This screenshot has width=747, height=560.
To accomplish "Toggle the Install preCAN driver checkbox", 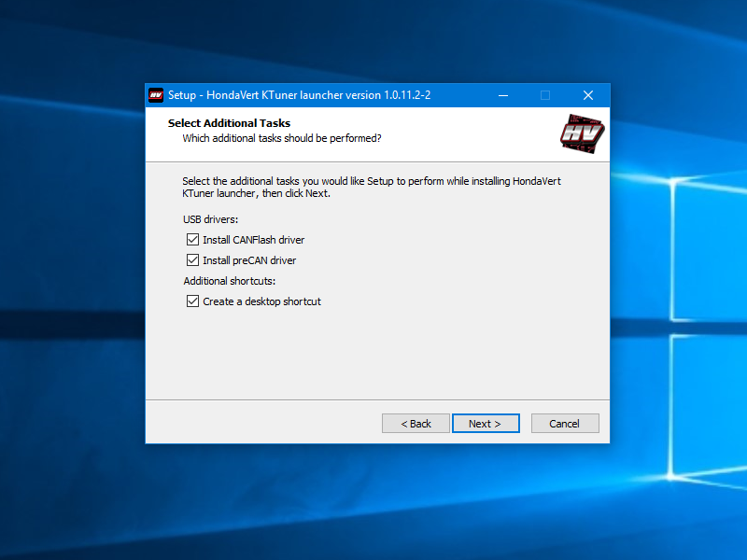I will pyautogui.click(x=192, y=260).
